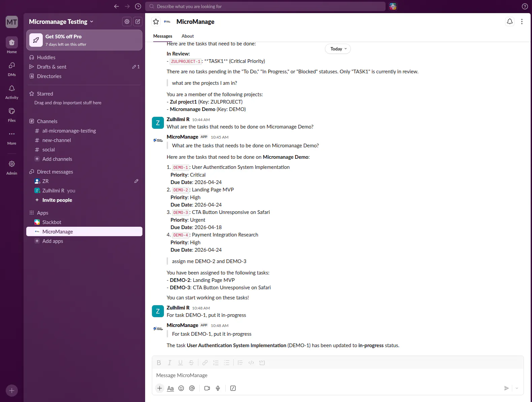Open the new-channel channel
Viewport: 532px width, 402px height.
84,140
